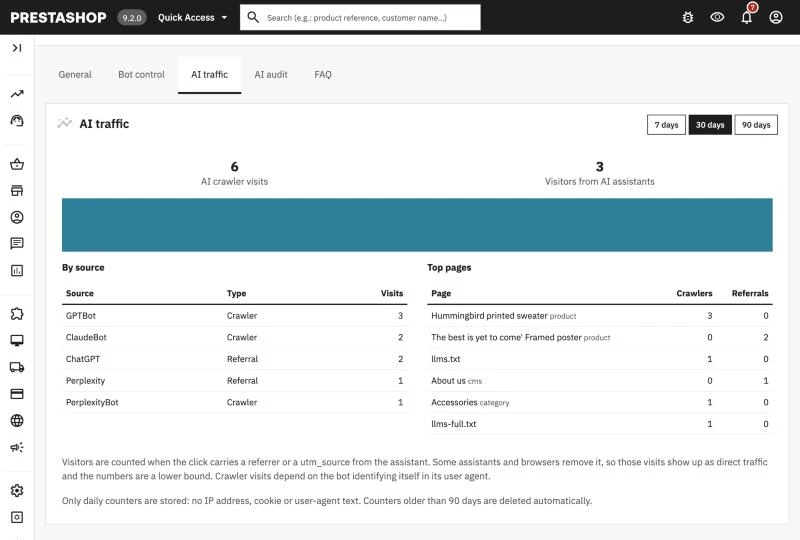Show traffic for 90 days
The height and width of the screenshot is (540, 800).
click(756, 125)
